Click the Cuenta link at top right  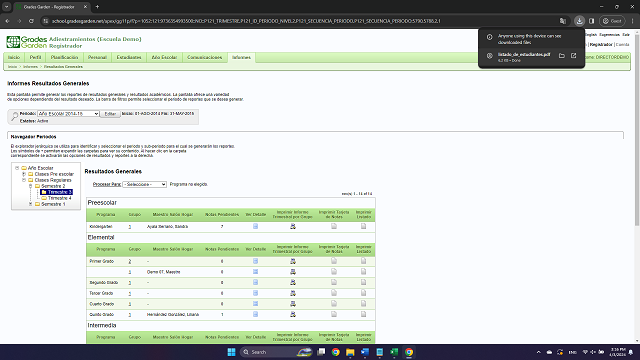click(x=622, y=44)
